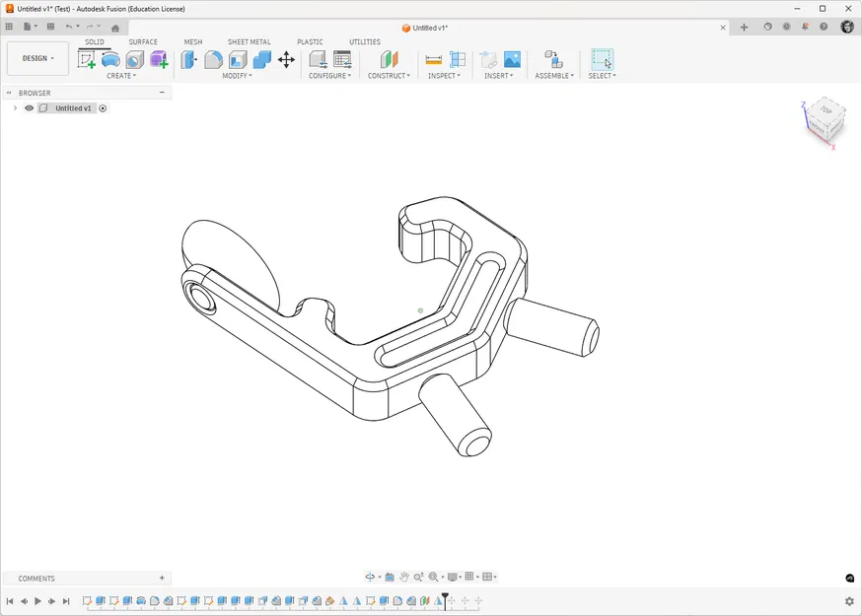This screenshot has height=616, width=862.
Task: Open the File menu dropdown icon
Action: tap(30, 27)
